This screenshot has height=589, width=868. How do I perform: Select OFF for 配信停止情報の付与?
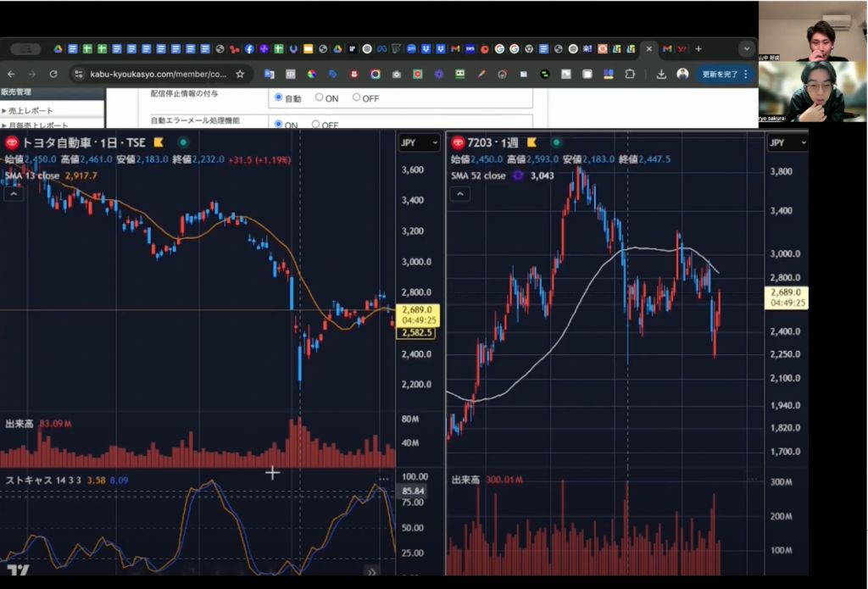point(356,97)
